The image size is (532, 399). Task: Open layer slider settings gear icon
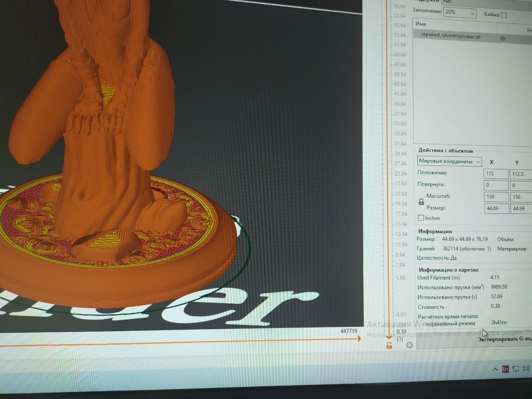click(409, 345)
